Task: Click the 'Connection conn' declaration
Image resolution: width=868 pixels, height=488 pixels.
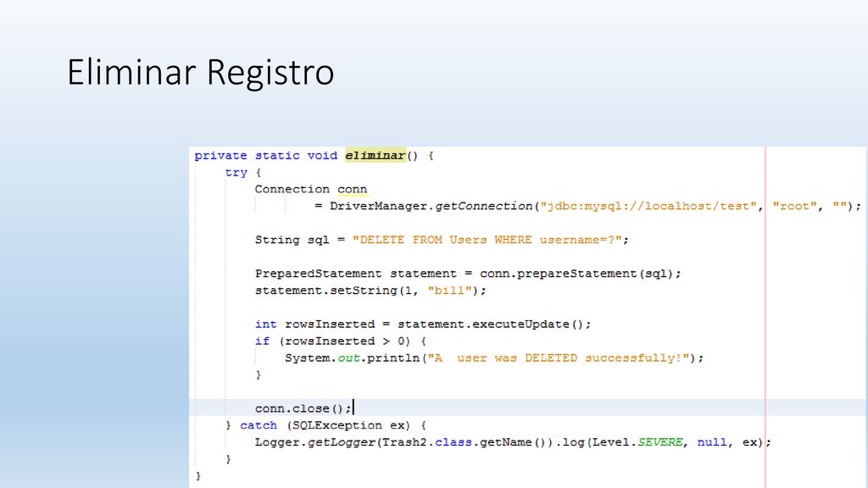Action: coord(311,189)
